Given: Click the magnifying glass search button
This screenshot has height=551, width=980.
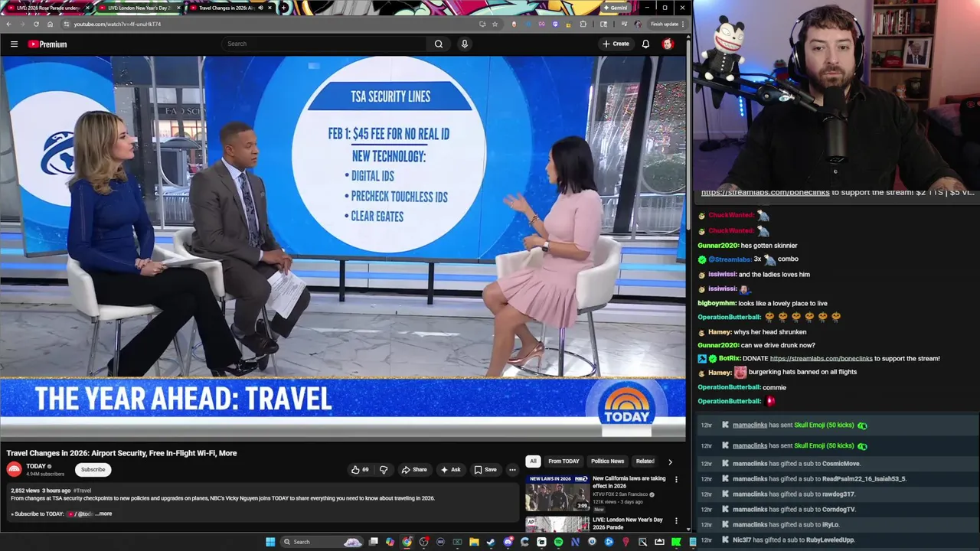Looking at the screenshot, I should [439, 44].
